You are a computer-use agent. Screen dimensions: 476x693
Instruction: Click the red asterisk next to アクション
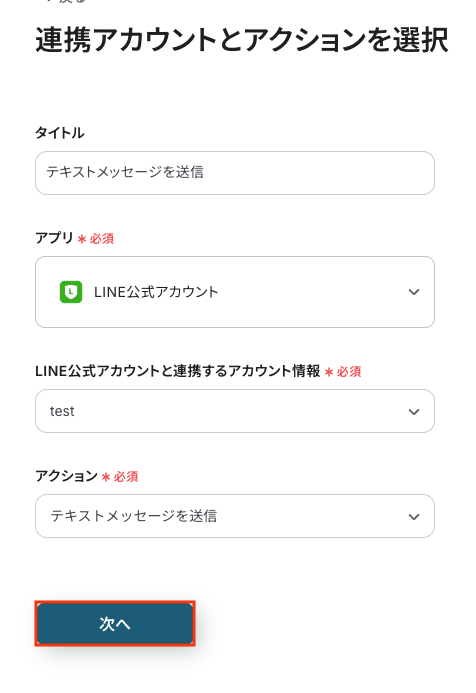[x=106, y=477]
